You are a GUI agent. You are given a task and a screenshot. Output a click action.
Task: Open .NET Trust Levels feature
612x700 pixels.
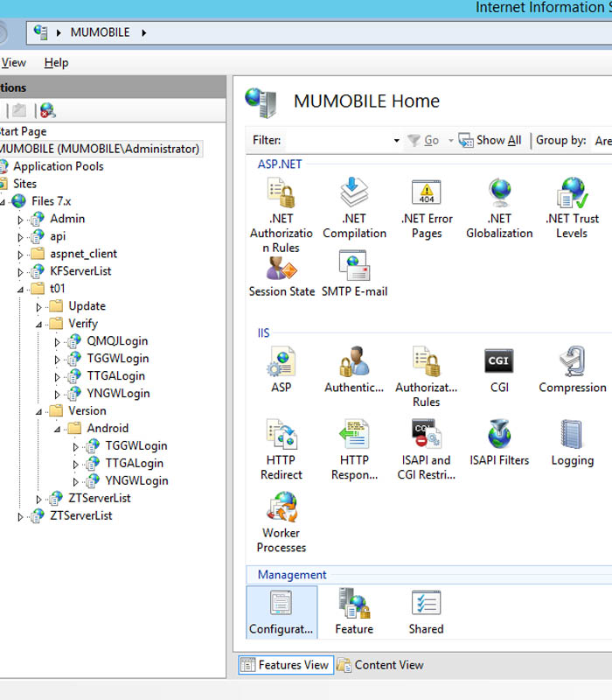tap(573, 207)
